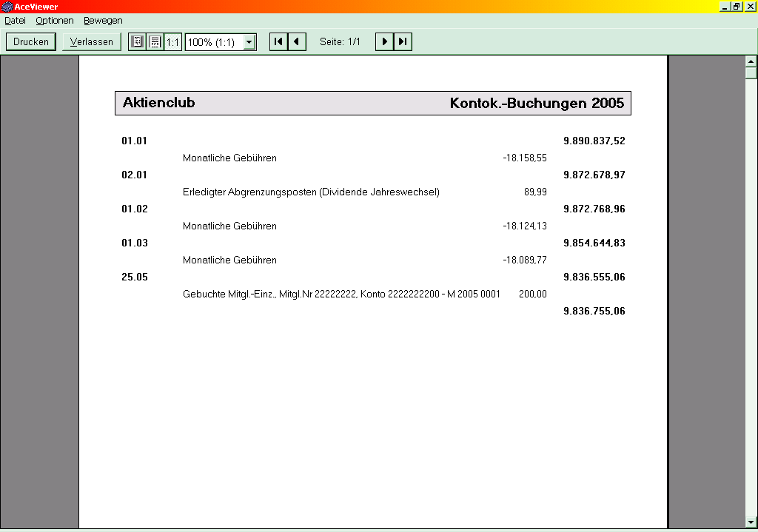This screenshot has width=758, height=532.
Task: Click the amount '89,99'
Action: point(535,192)
